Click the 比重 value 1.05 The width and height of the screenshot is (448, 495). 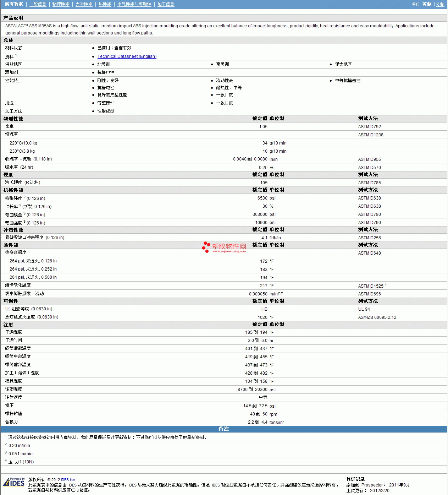[x=263, y=127]
